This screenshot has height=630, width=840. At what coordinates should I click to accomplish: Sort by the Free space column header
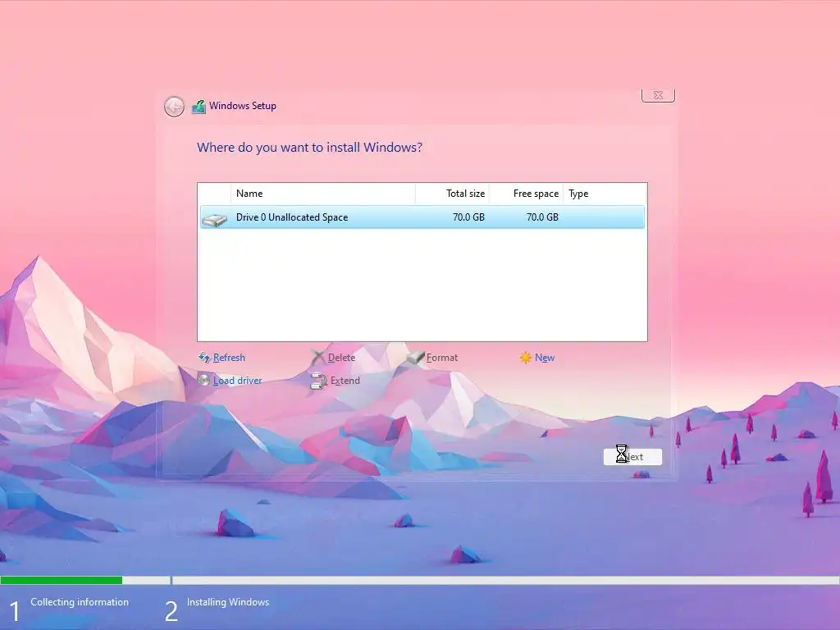[x=526, y=194]
